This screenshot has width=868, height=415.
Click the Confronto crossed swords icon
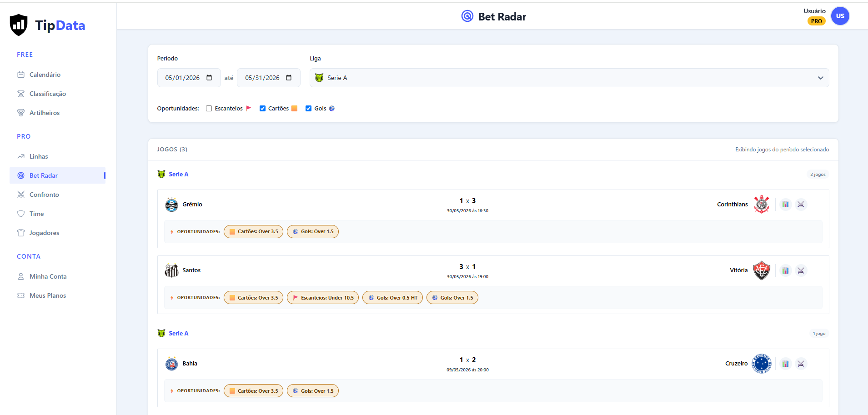[21, 195]
